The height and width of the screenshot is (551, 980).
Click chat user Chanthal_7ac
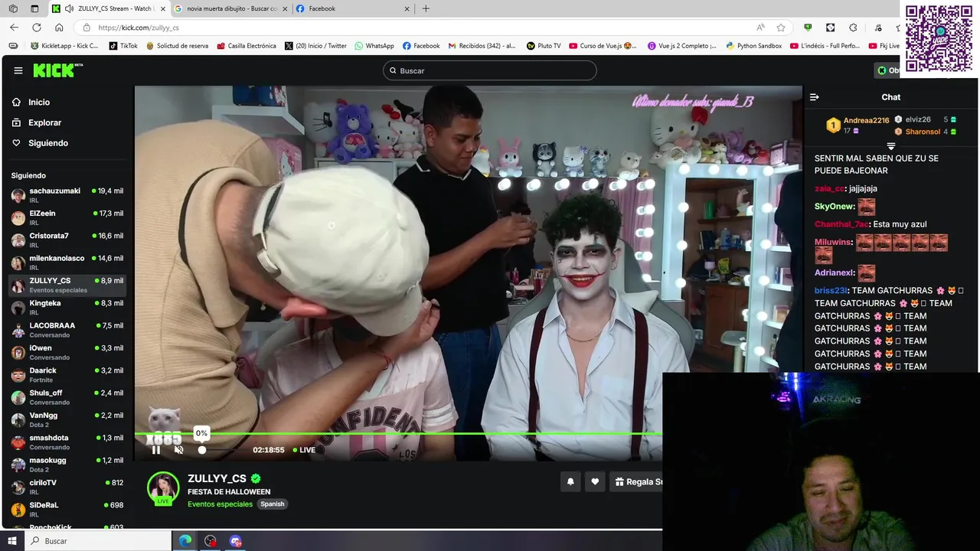pos(841,224)
